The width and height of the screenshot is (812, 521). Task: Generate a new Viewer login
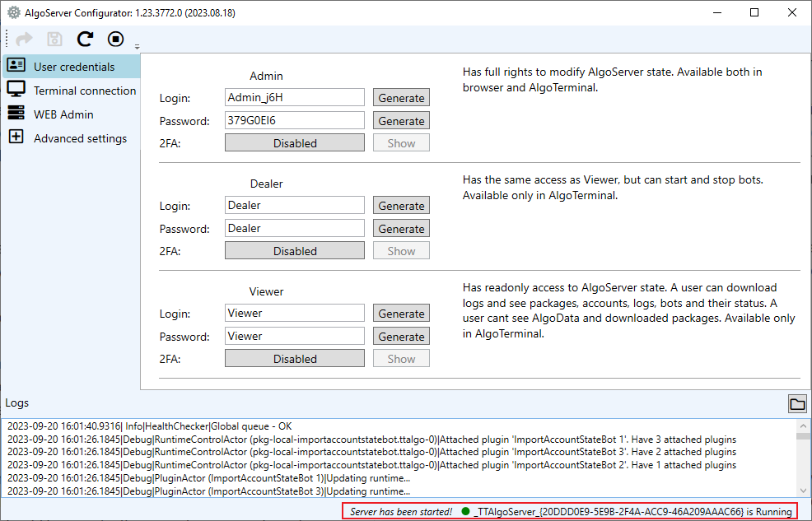pyautogui.click(x=401, y=313)
